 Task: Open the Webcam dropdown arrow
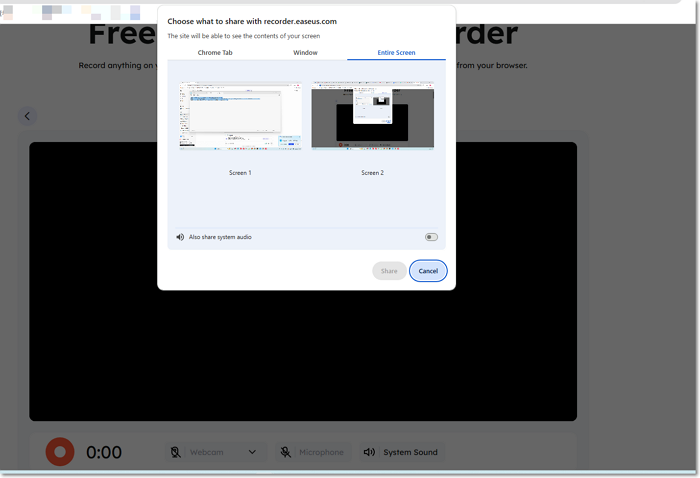click(x=252, y=452)
